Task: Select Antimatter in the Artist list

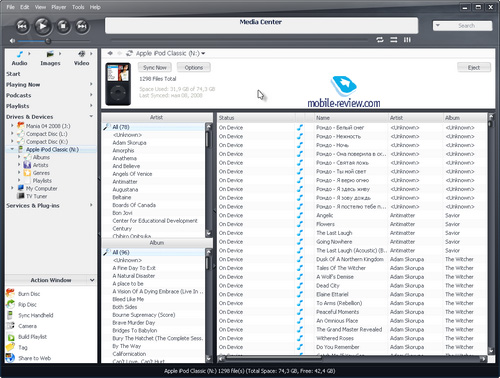Action: pos(153,182)
